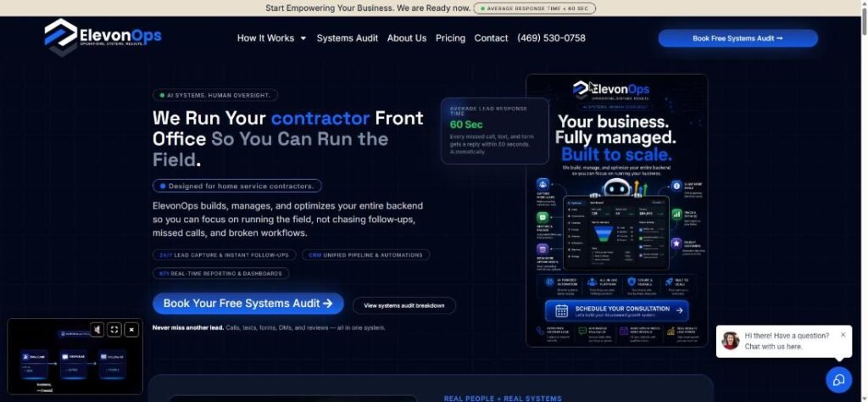The width and height of the screenshot is (868, 402).
Task: Click Schedule Your Consultation banner in poster
Action: 617,310
